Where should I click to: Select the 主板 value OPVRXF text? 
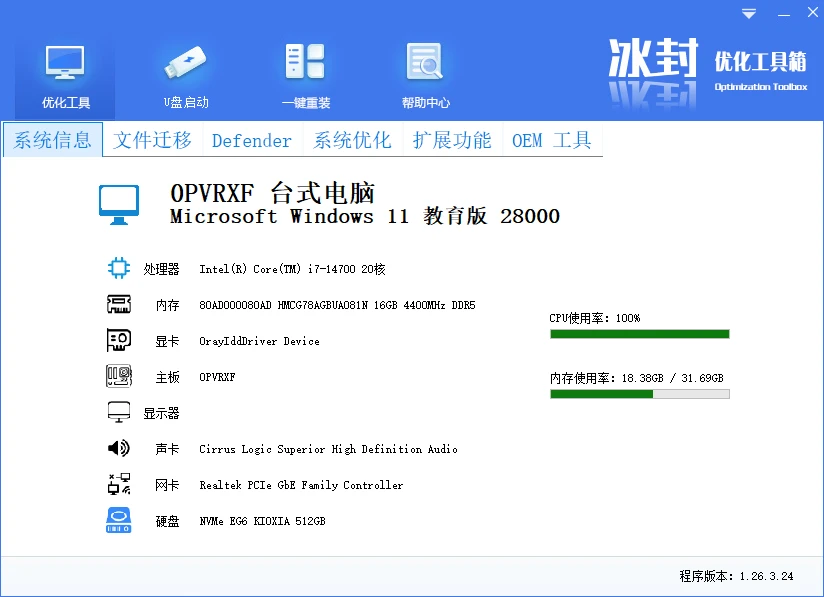coord(217,377)
